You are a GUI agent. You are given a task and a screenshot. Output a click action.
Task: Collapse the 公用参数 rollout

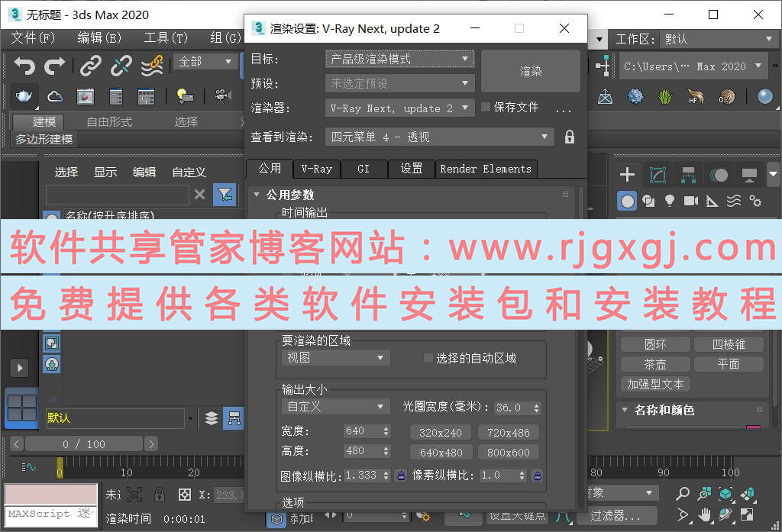tap(257, 194)
